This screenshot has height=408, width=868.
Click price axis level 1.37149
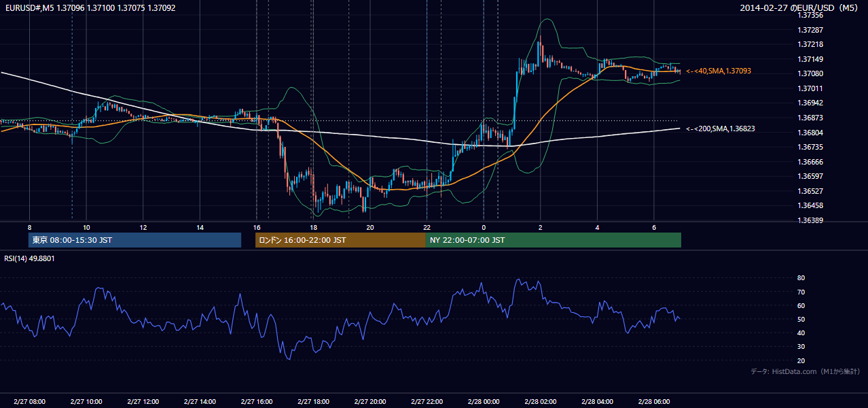point(810,59)
